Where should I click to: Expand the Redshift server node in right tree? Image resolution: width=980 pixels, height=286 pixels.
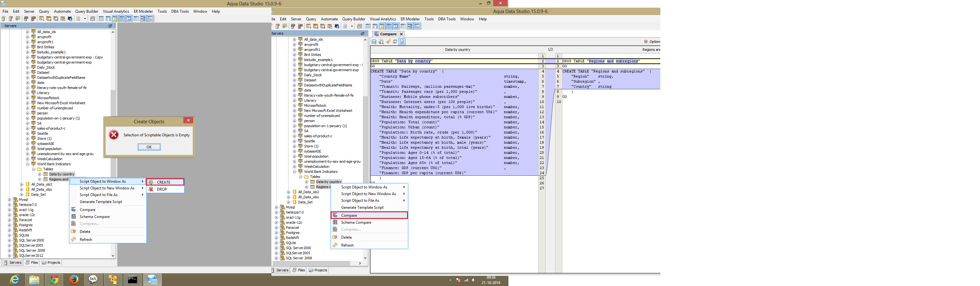pyautogui.click(x=276, y=238)
